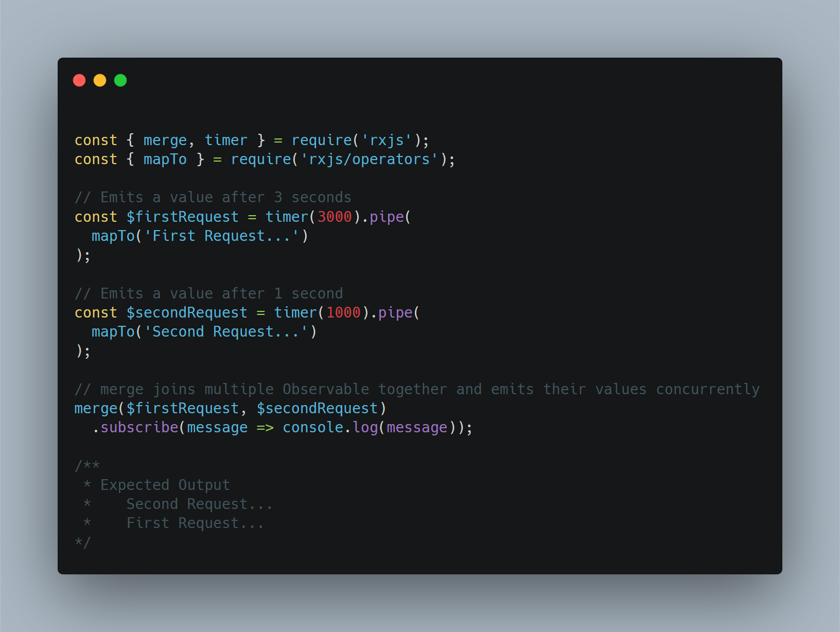This screenshot has width=840, height=632.
Task: Click the word 'concurrently' in the merge comment
Action: (x=708, y=389)
